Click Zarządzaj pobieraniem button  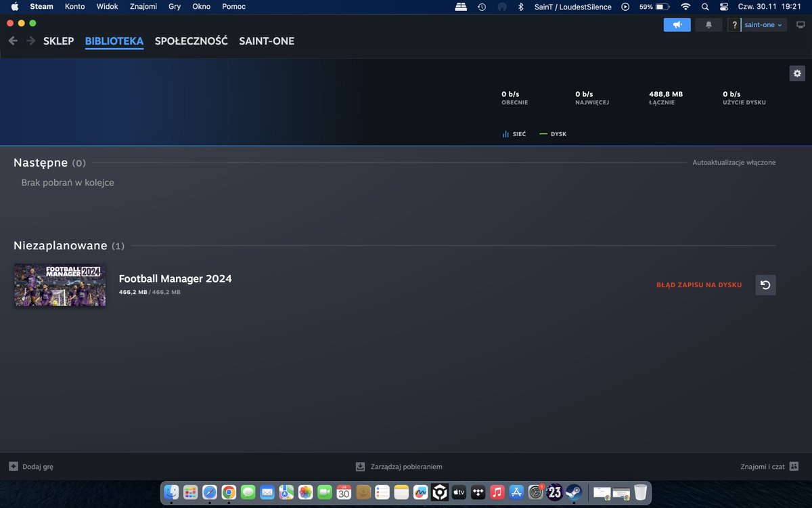pyautogui.click(x=399, y=467)
